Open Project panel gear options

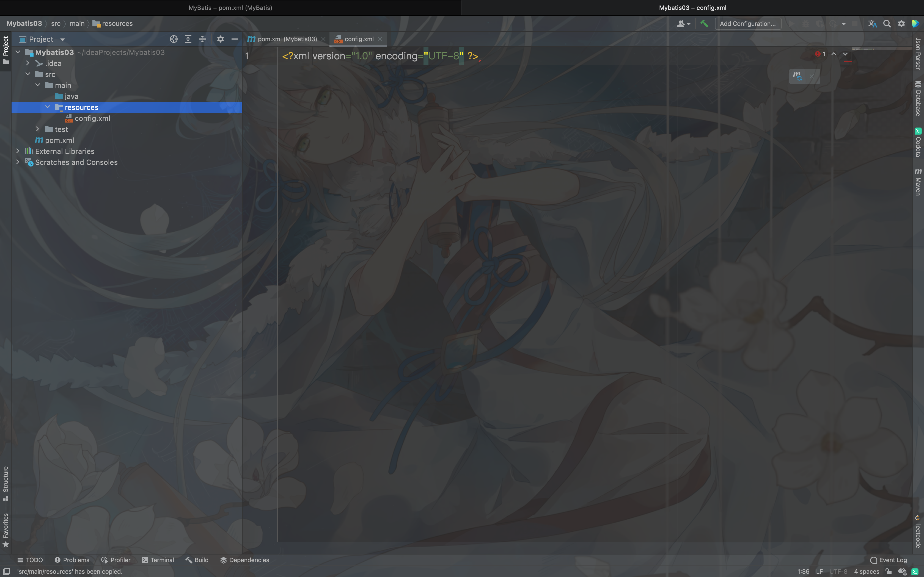(220, 39)
